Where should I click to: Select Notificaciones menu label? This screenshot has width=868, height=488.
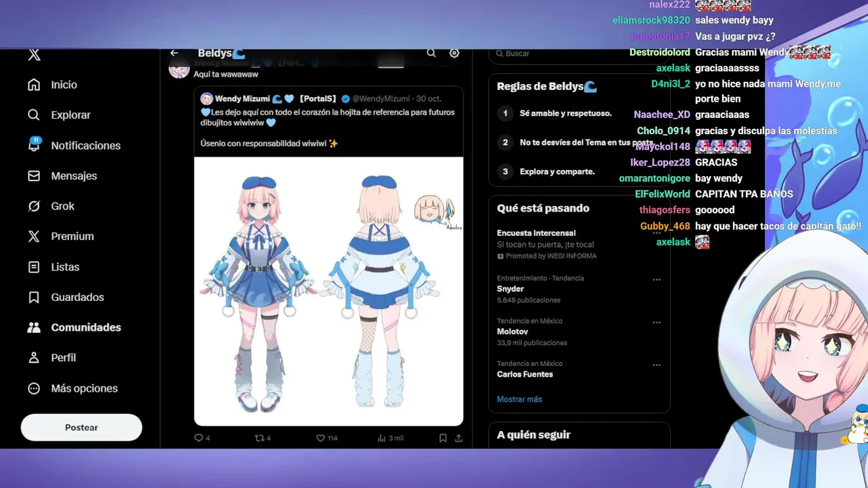point(85,146)
